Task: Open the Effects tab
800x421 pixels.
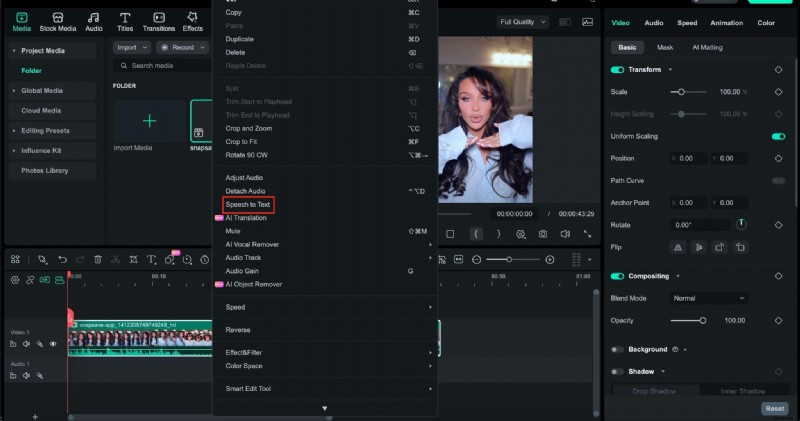Action: point(192,22)
